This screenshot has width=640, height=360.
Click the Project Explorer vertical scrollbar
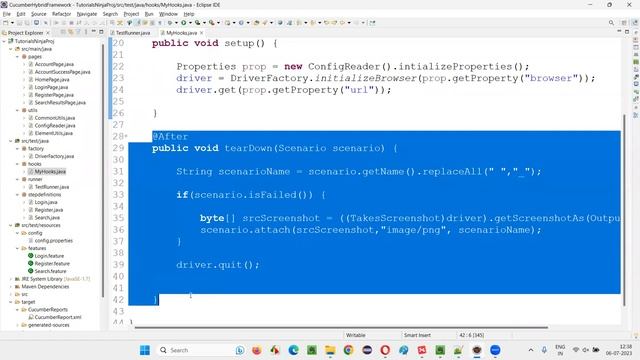point(102,171)
